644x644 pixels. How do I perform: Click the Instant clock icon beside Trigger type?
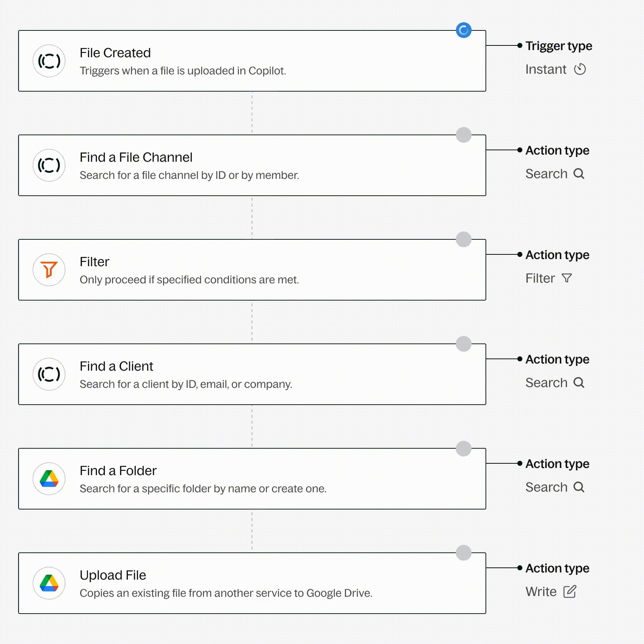580,69
